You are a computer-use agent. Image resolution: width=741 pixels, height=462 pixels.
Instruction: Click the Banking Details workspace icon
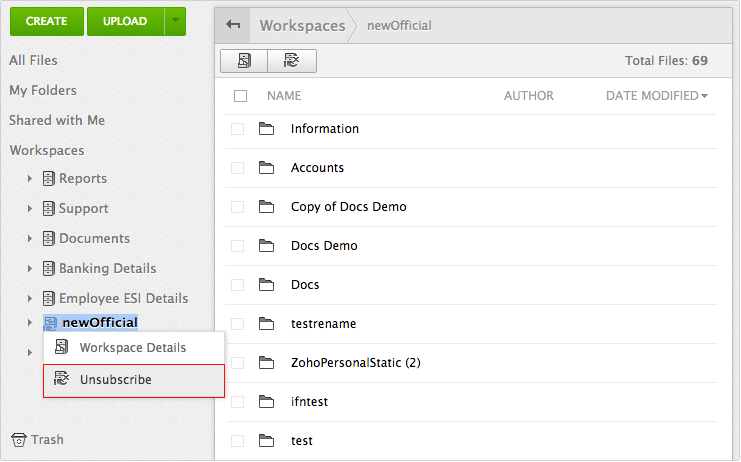coord(48,269)
